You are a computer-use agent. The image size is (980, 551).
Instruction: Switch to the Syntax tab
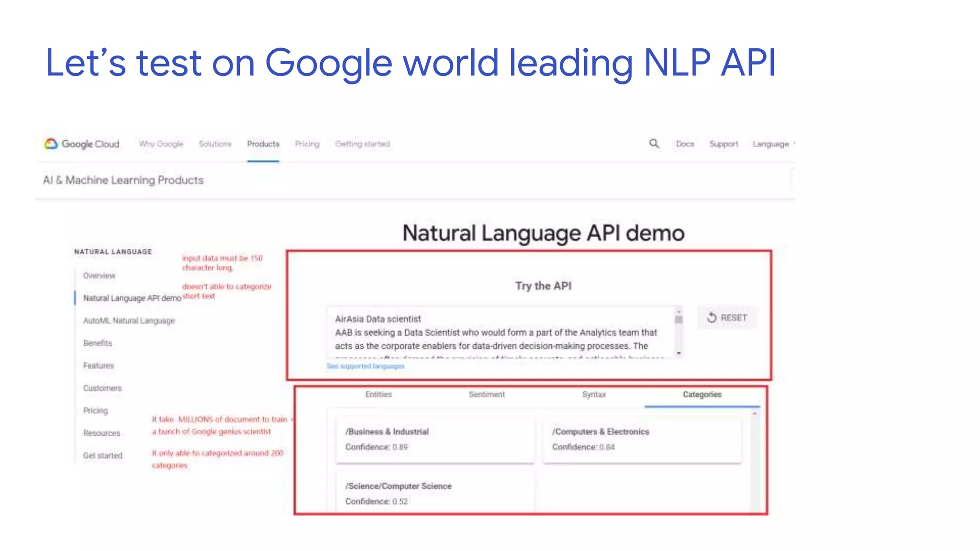tap(594, 395)
